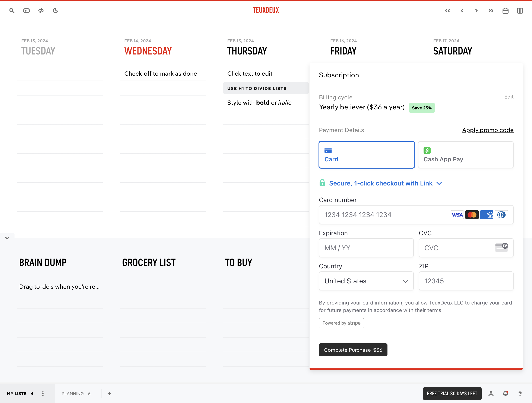Open the account profile icon

click(491, 393)
